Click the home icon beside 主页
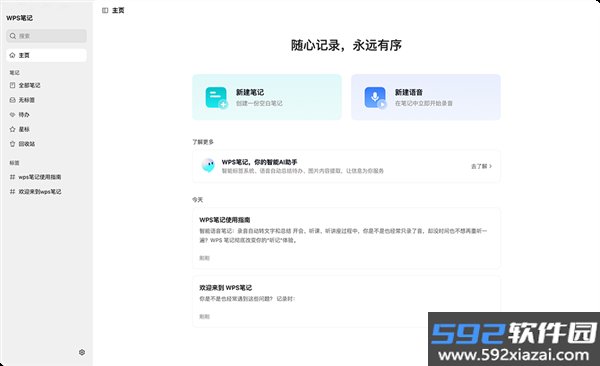Screen dimensions: 600x366 click(x=12, y=55)
